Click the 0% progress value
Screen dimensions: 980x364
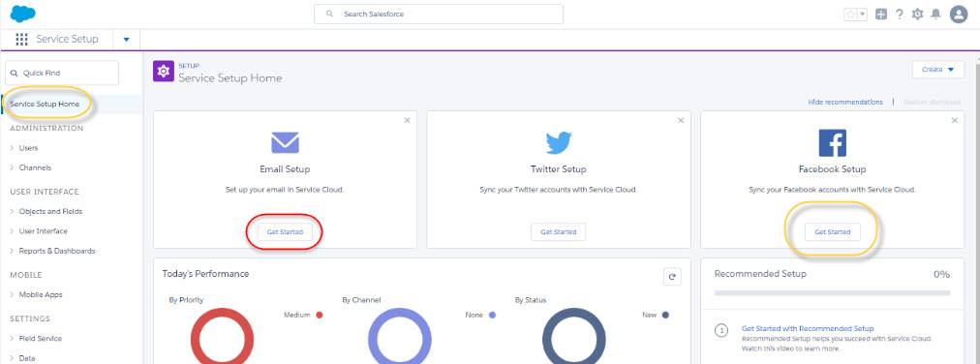click(x=942, y=274)
